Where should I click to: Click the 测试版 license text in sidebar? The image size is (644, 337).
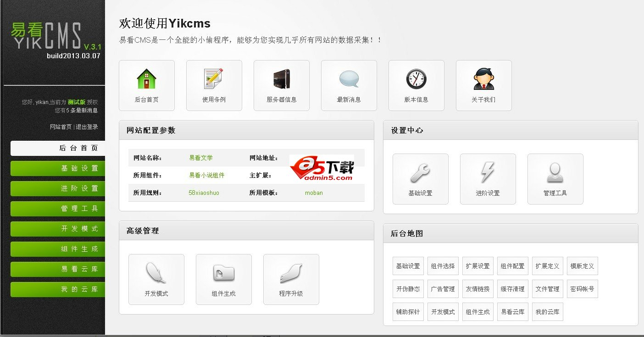(77, 102)
